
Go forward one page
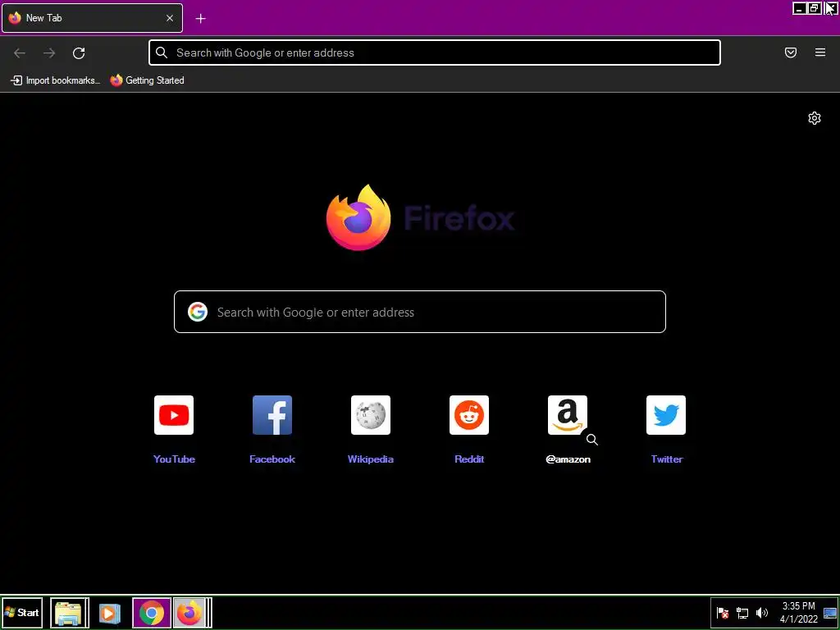click(49, 53)
